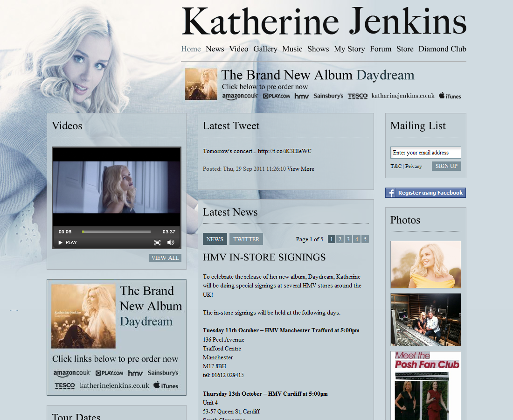Click iTunes logo in left album panel
The height and width of the screenshot is (420, 513).
[x=166, y=385]
